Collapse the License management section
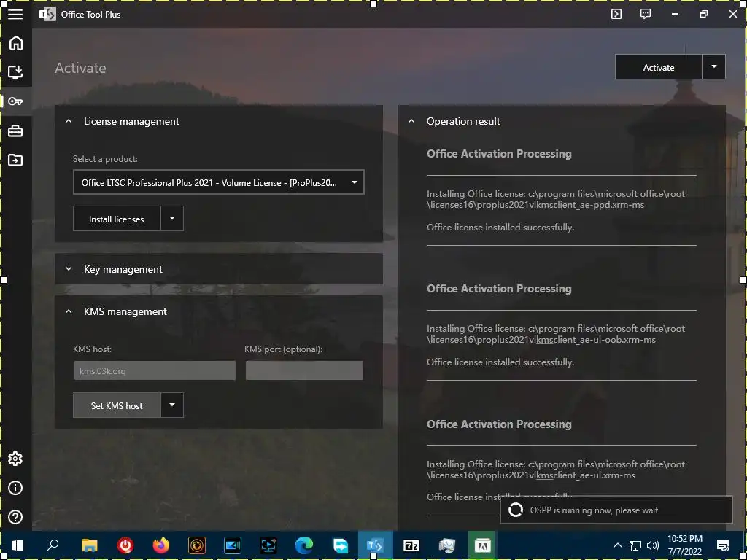747x560 pixels. coord(69,122)
